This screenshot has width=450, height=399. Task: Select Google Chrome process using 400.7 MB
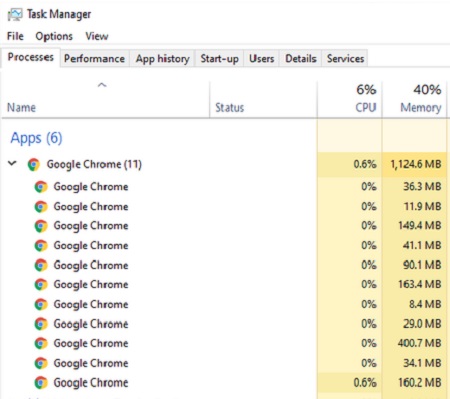pyautogui.click(x=91, y=343)
